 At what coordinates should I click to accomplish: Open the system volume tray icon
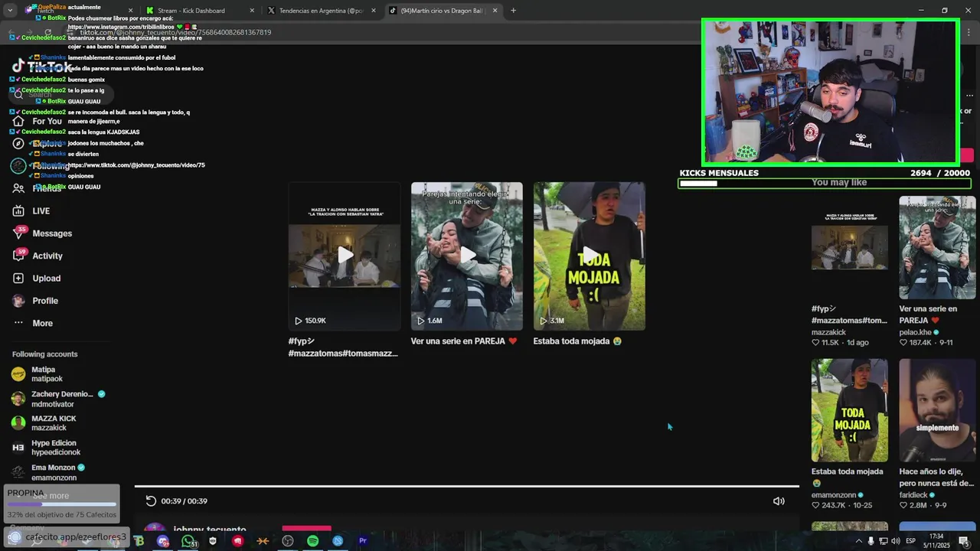[x=896, y=541]
